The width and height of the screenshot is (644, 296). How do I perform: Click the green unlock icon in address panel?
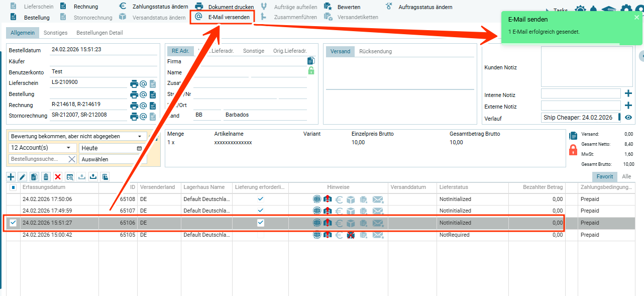311,71
